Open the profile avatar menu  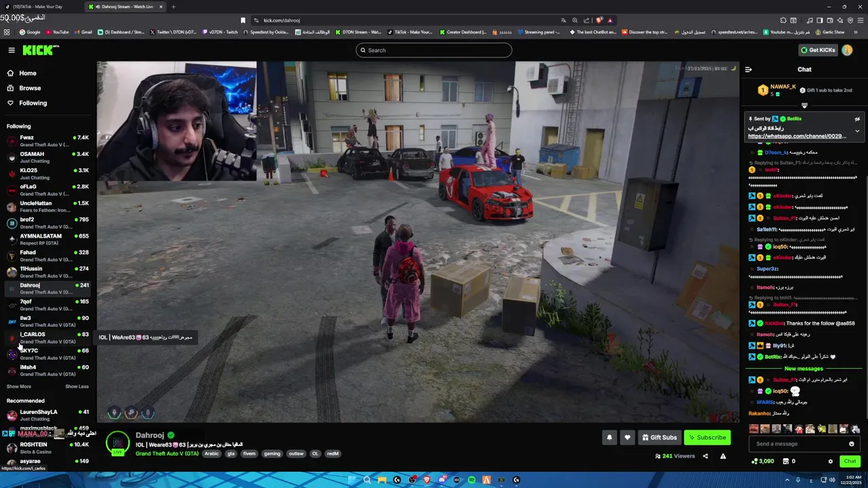[x=847, y=50]
